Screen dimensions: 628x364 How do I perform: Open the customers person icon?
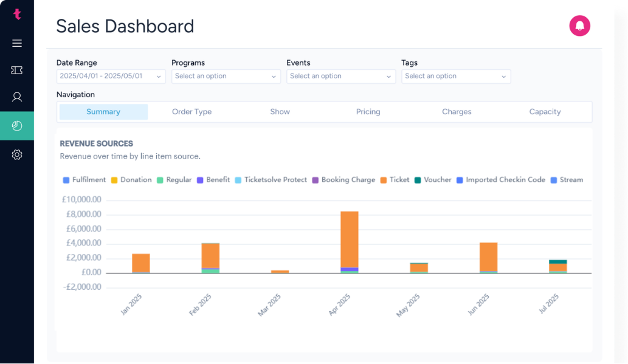pyautogui.click(x=17, y=97)
